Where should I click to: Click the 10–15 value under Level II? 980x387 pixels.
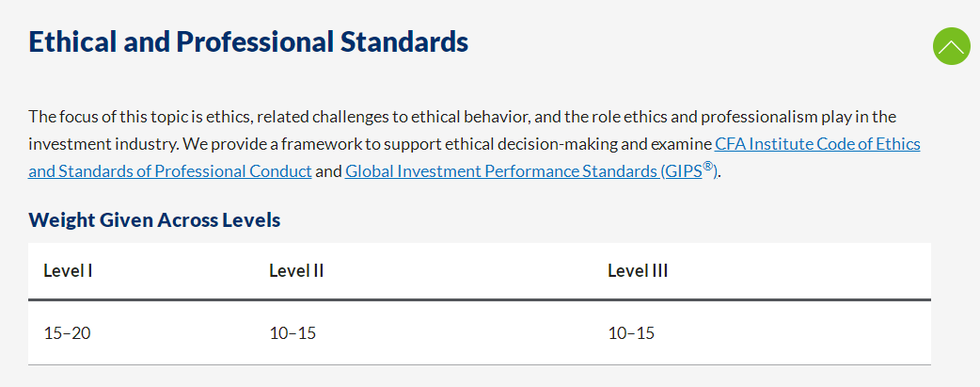292,333
